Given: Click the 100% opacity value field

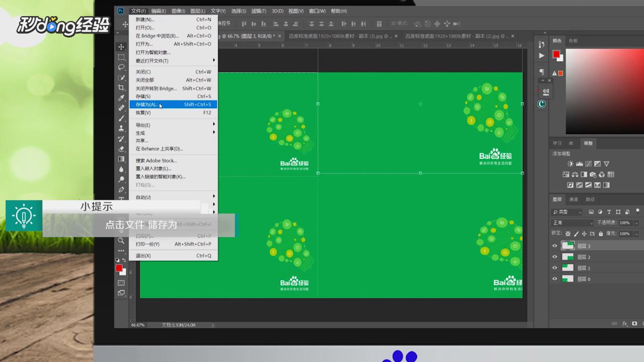Looking at the screenshot, I should point(624,223).
